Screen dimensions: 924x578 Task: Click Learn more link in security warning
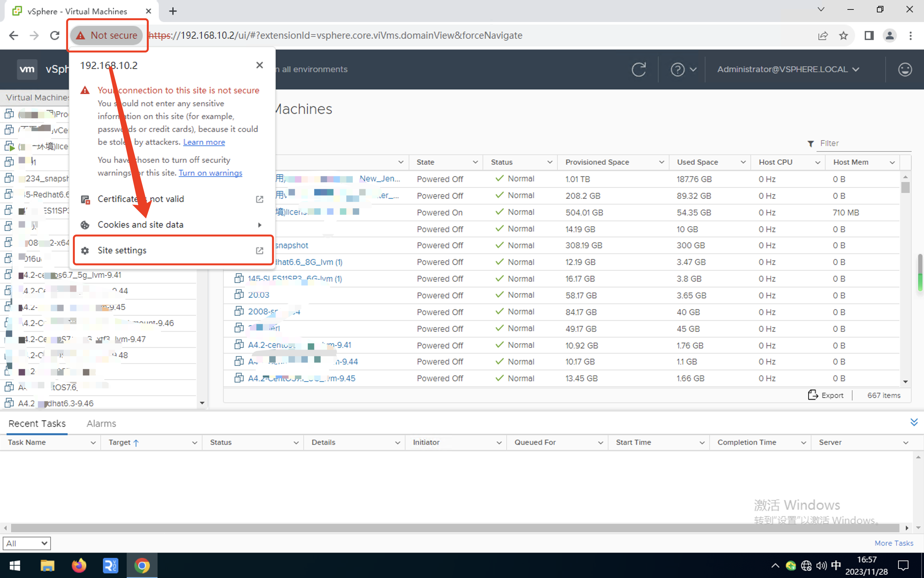pos(204,142)
